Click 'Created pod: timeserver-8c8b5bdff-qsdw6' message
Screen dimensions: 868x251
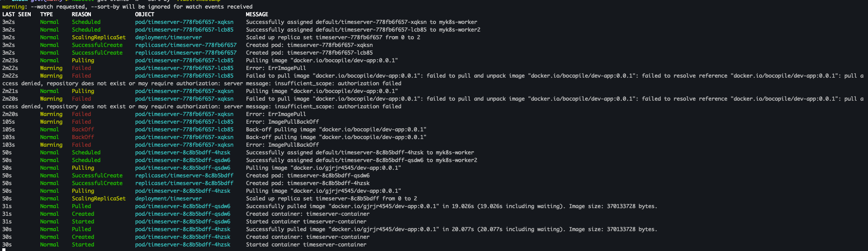[308, 176]
